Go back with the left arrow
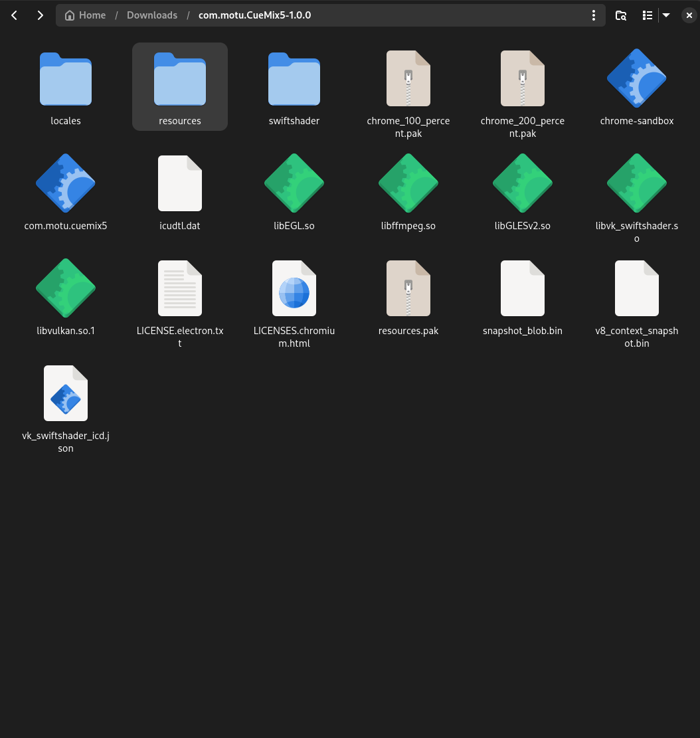This screenshot has height=738, width=700. 14,15
